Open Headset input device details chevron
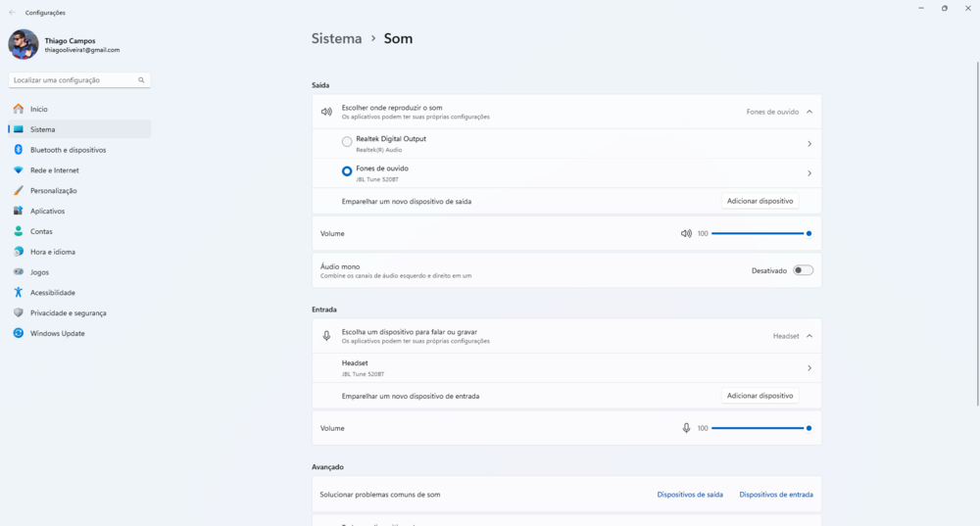 tap(808, 368)
